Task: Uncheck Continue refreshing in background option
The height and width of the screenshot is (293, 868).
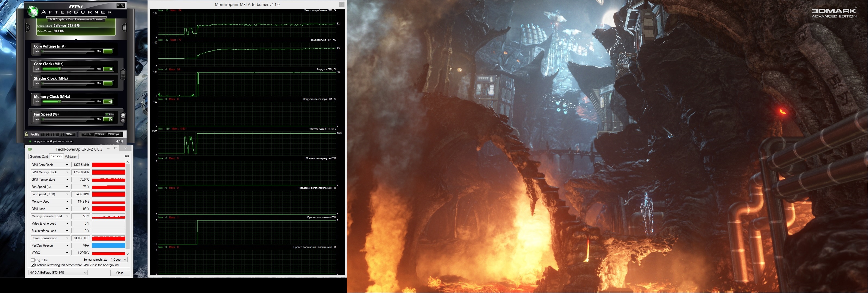Action: click(33, 265)
